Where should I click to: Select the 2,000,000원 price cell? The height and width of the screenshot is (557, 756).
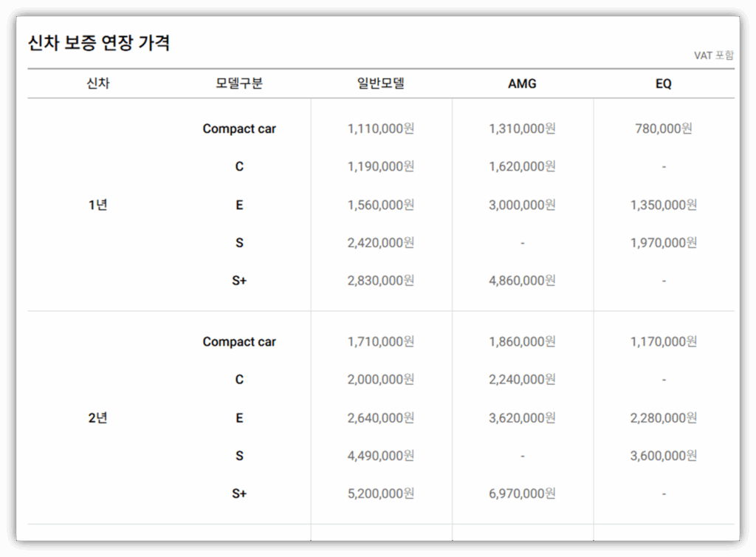point(380,380)
